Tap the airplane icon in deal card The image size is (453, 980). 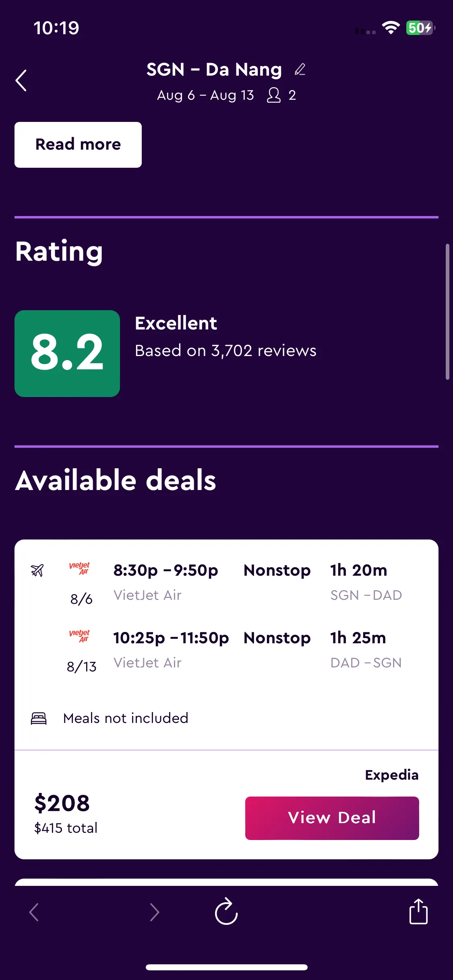(x=37, y=570)
